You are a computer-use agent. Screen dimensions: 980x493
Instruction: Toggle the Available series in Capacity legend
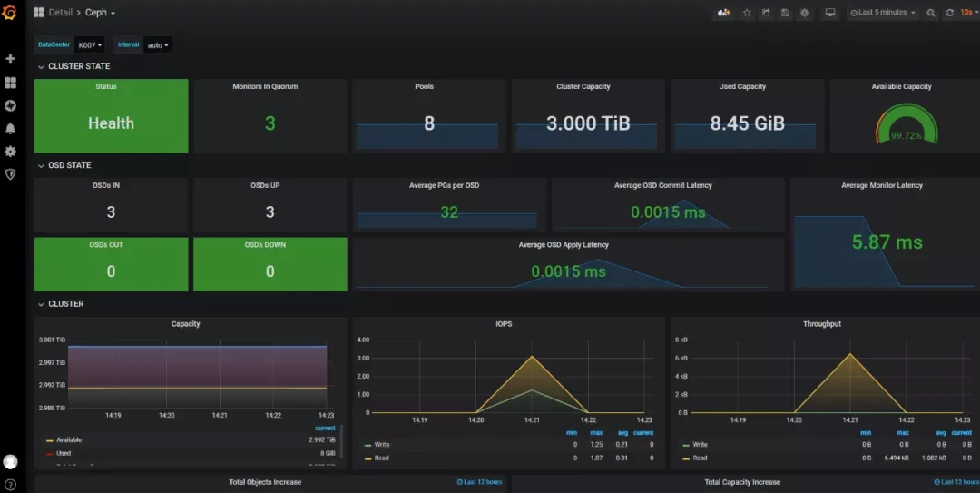coord(69,439)
